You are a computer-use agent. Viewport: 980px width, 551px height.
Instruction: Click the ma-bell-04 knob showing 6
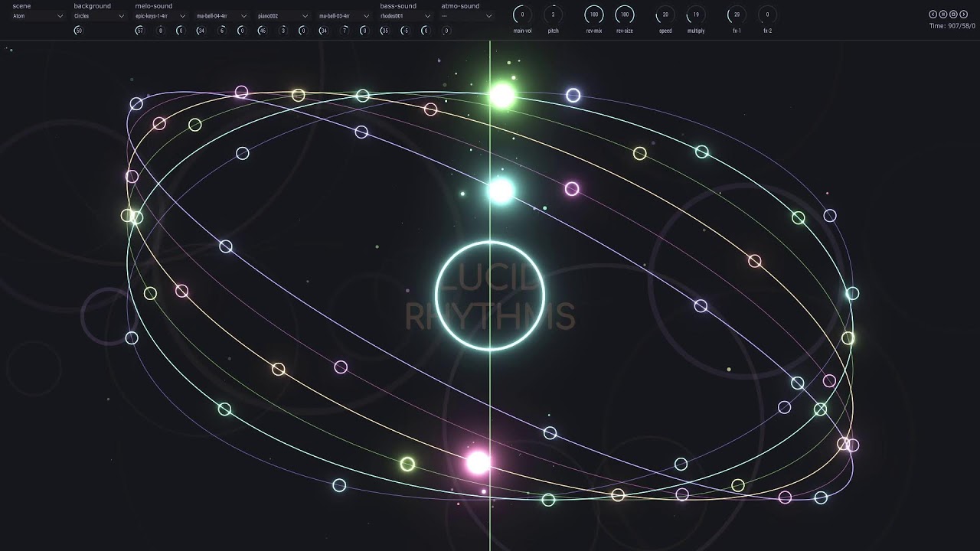tap(222, 31)
